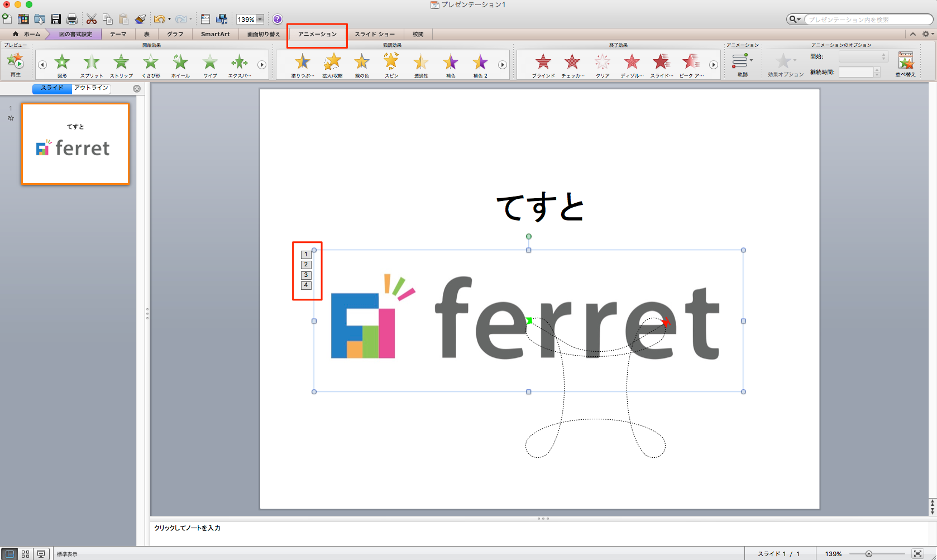Apply the クリア exit effect
This screenshot has height=560, width=937.
pyautogui.click(x=603, y=65)
